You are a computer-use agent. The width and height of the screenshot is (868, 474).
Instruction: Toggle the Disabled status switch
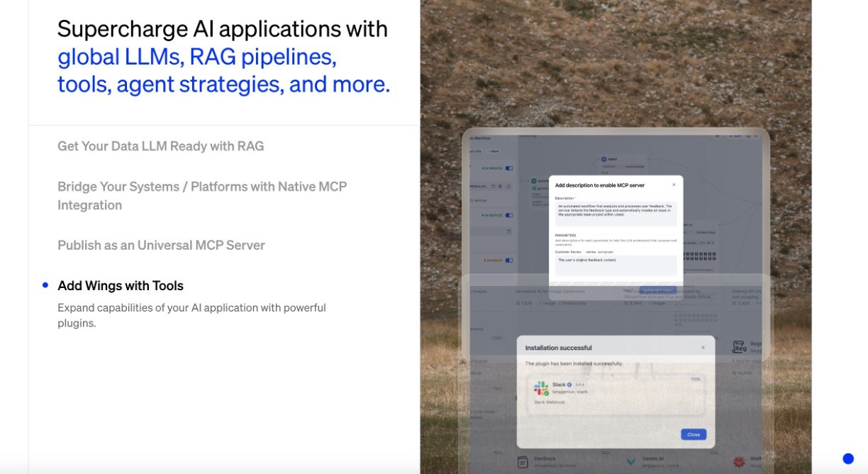(x=508, y=260)
